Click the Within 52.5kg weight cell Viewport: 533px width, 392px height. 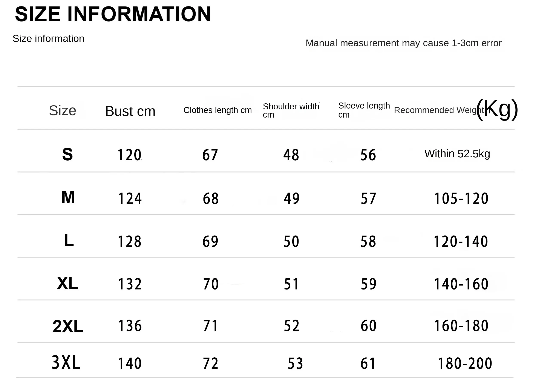457,154
